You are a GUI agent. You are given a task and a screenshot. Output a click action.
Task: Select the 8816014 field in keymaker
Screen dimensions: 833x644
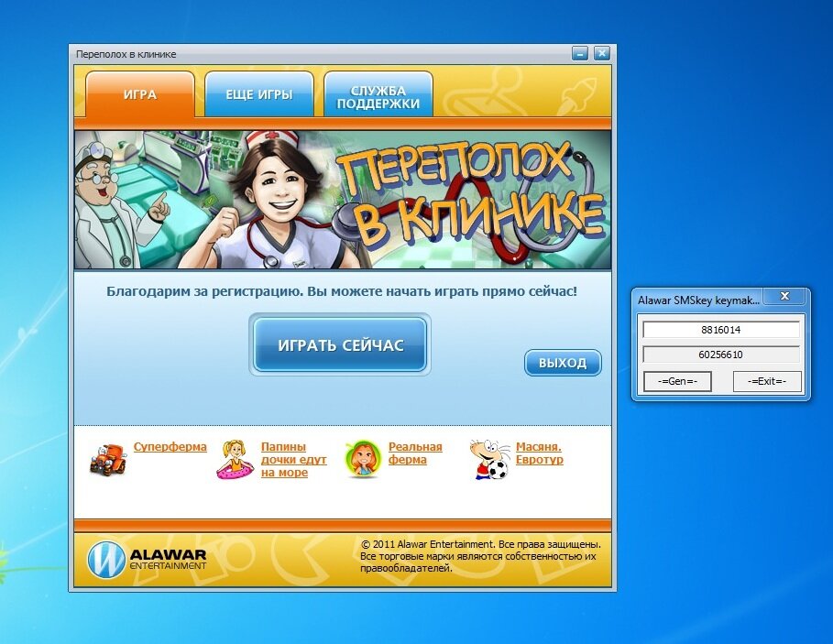721,330
